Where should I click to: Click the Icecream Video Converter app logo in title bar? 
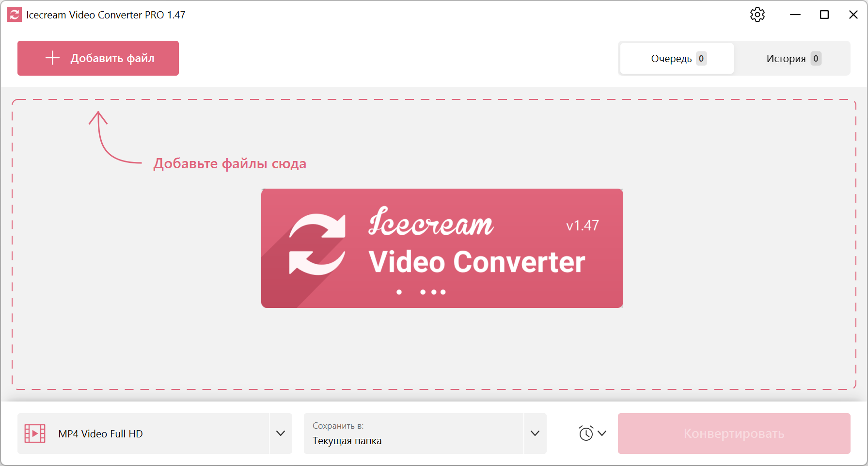[x=15, y=15]
